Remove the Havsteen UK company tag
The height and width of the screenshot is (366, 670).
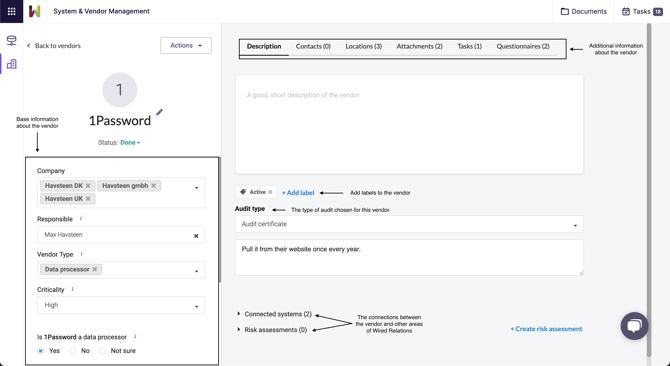tap(88, 199)
